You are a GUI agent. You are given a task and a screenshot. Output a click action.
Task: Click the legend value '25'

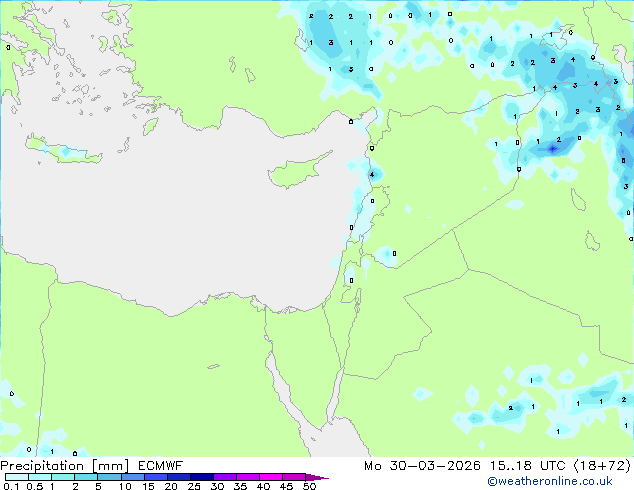pos(194,486)
